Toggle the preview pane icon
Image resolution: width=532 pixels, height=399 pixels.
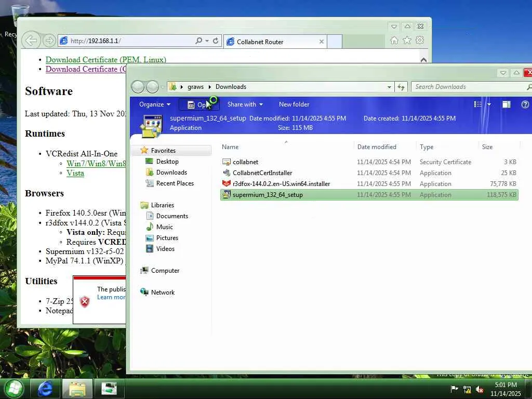click(506, 104)
